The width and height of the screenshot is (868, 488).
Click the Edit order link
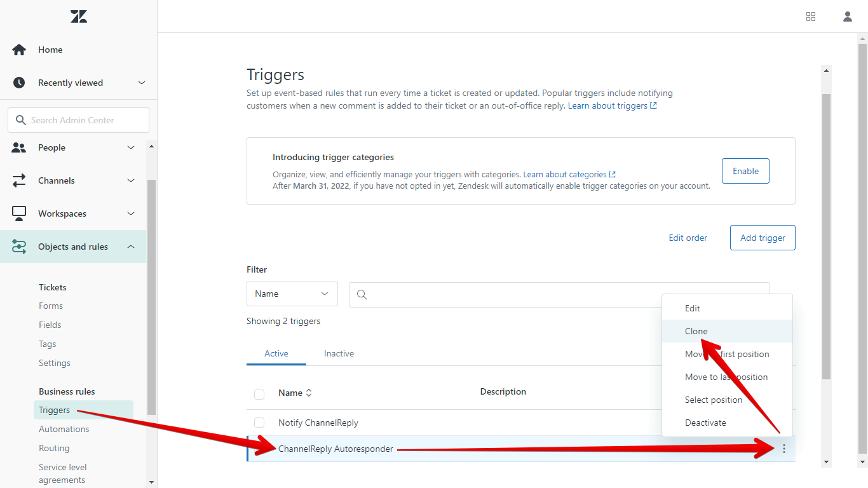point(688,238)
